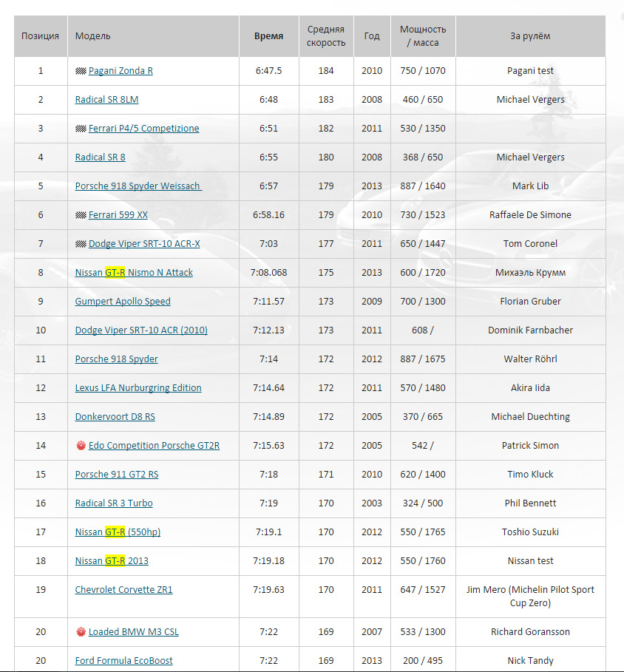Viewport: 624px width, 672px height.
Task: Click driver name Michael Vergers in row 2
Action: [x=530, y=99]
